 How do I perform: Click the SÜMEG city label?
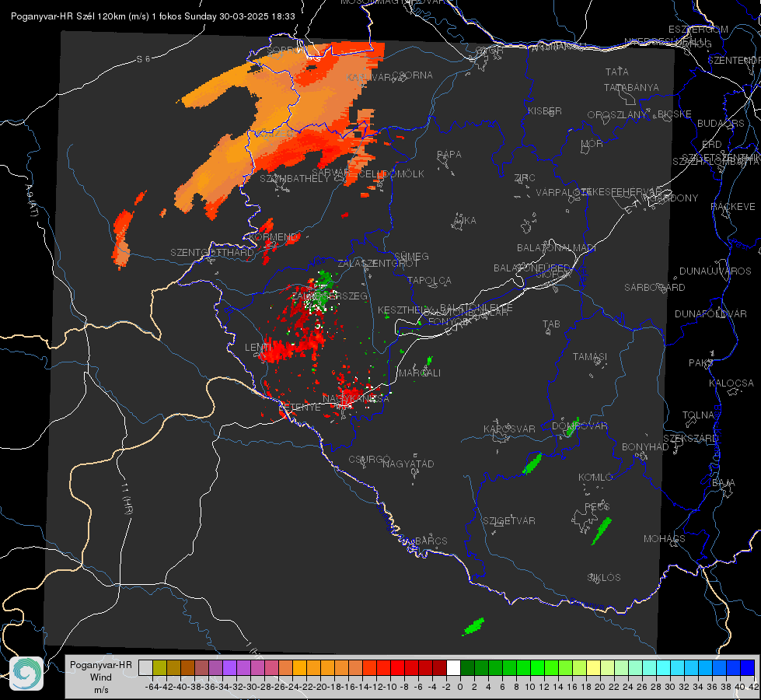pos(411,256)
